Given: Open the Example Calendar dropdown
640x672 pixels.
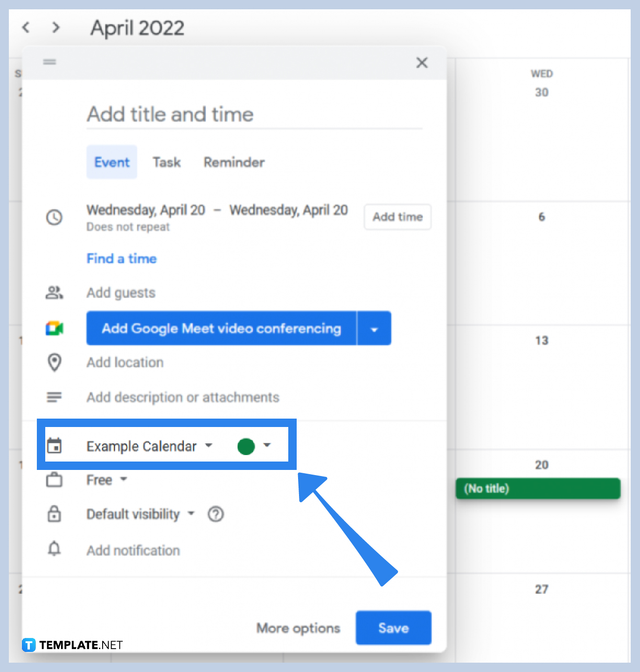Looking at the screenshot, I should [209, 446].
